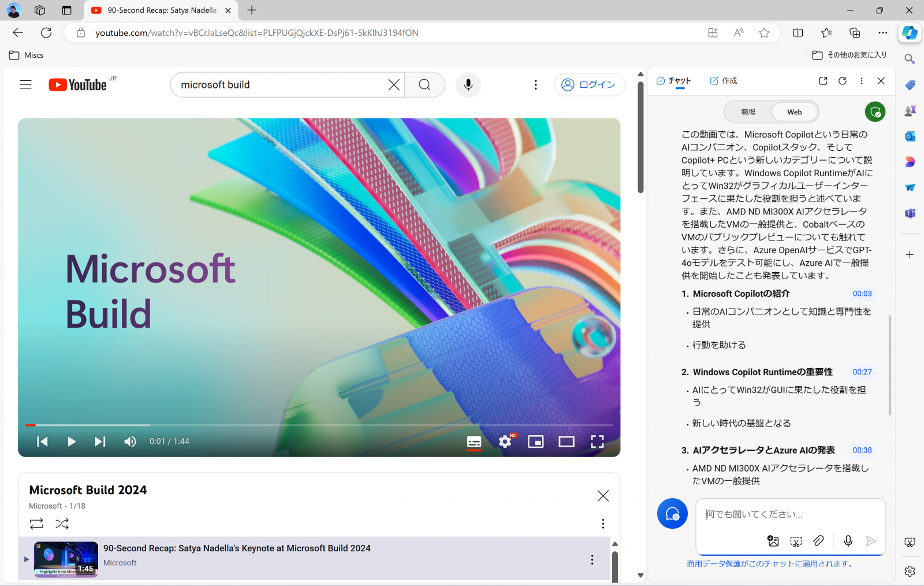924x586 pixels.
Task: Play the video
Action: coord(71,442)
